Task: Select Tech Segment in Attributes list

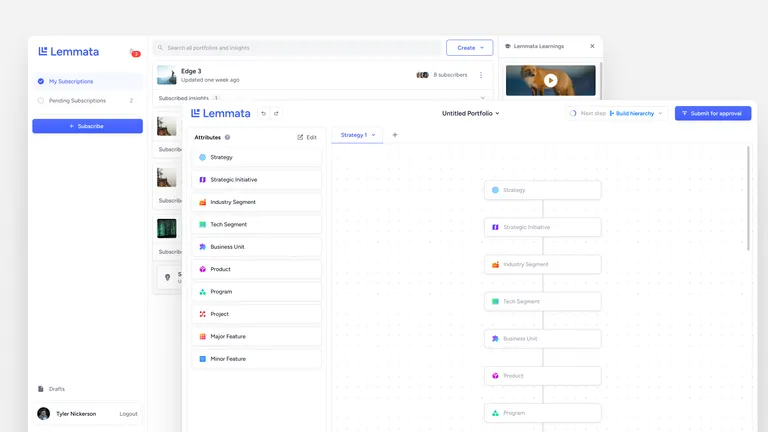Action: 257,224
